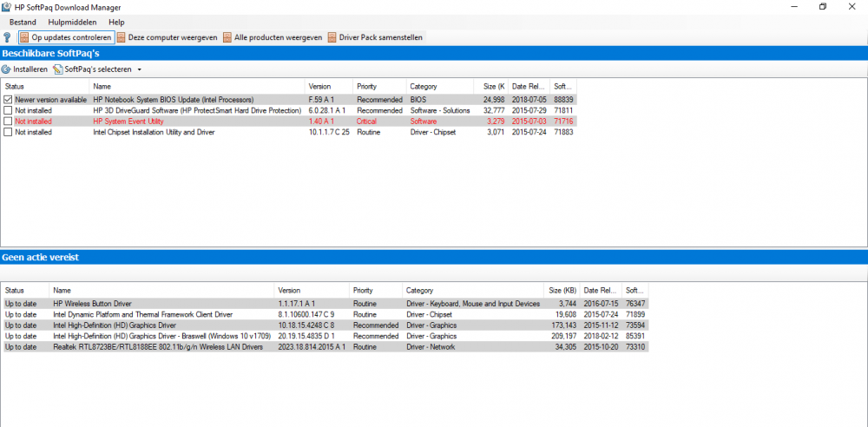Screen dimensions: 868x427
Task: Click the F.59 A 1 version cell
Action: click(321, 100)
